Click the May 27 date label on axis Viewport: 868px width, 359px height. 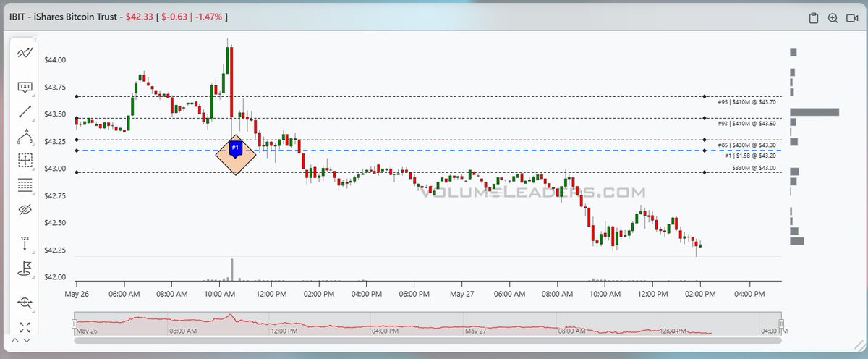(461, 294)
